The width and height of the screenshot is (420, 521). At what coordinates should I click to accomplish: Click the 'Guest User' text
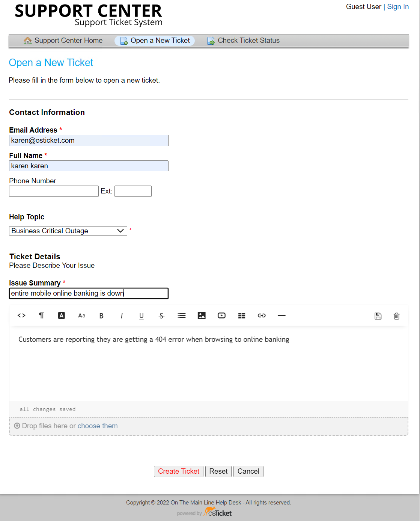pos(363,7)
